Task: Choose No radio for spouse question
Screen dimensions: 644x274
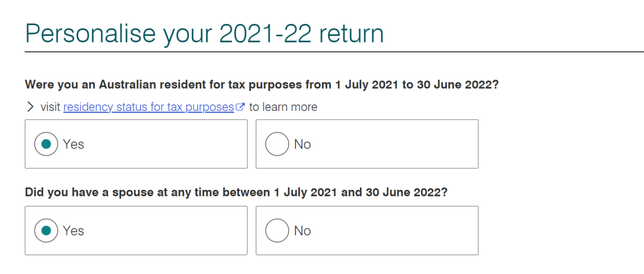Action: (277, 230)
